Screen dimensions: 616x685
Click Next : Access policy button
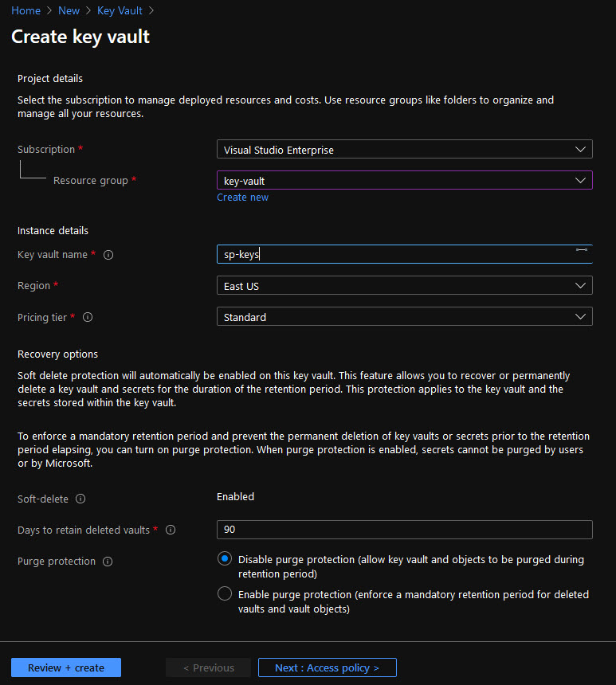click(327, 667)
